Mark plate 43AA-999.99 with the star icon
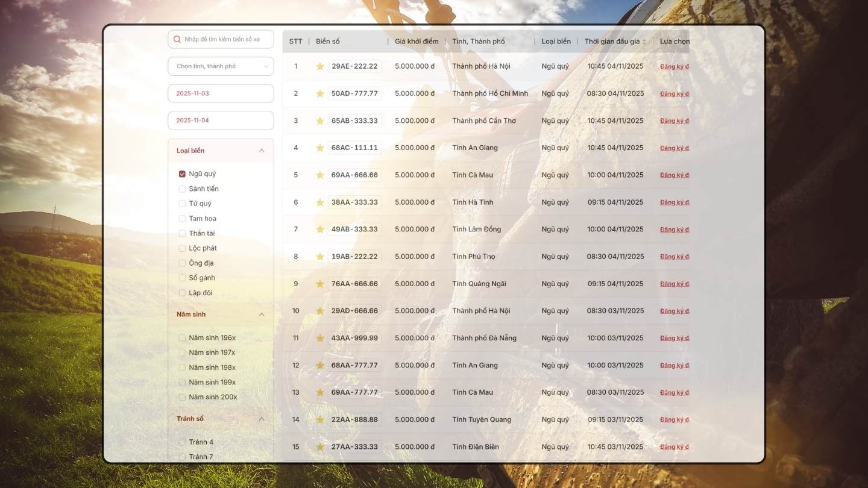 point(320,338)
